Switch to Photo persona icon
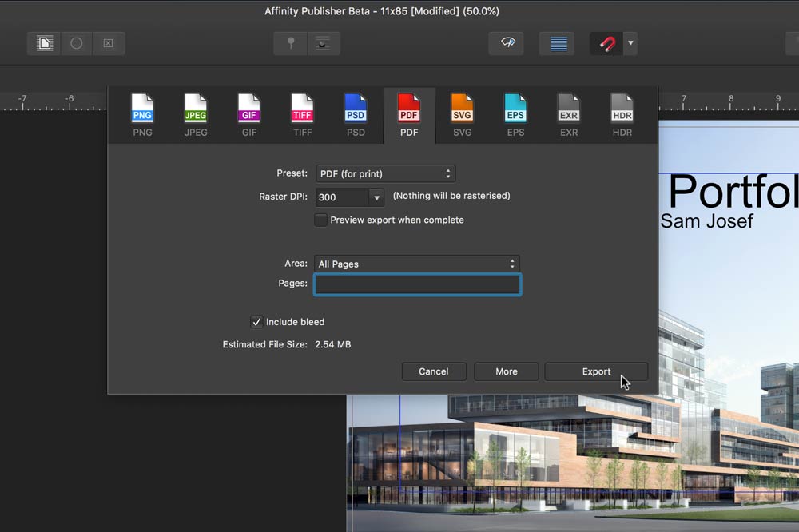Screen dimensions: 799x532 108,43
